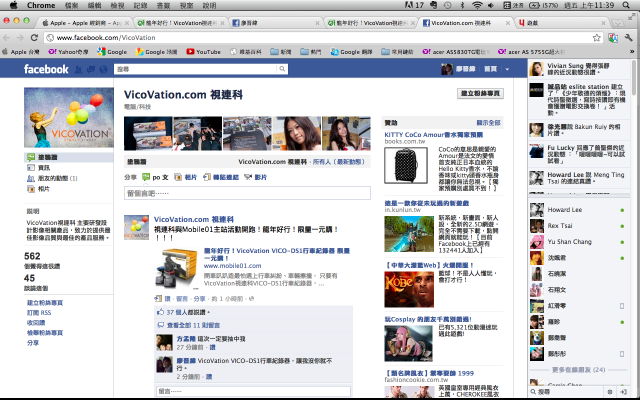The height and width of the screenshot is (400, 640).
Task: Click the Facebook logo in header
Action: click(46, 69)
